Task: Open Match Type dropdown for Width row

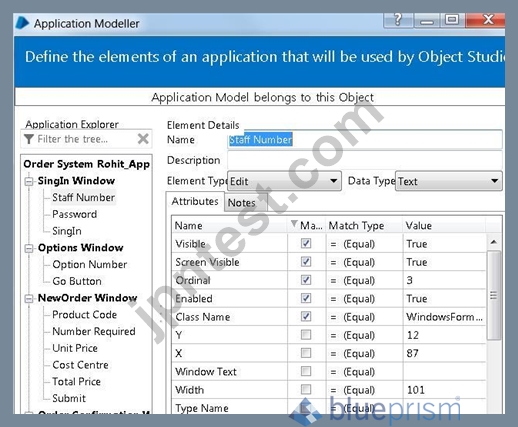Action: tap(364, 390)
